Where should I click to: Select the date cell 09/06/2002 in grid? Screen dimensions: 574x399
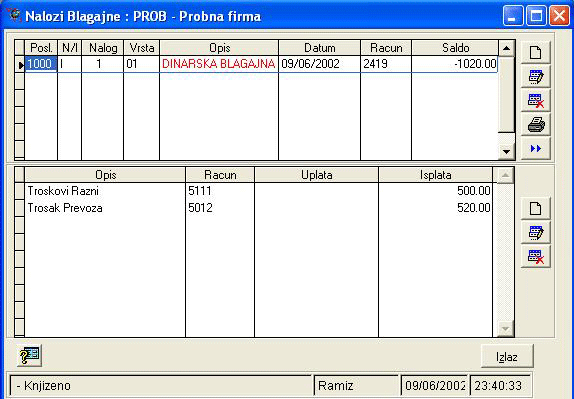point(320,64)
